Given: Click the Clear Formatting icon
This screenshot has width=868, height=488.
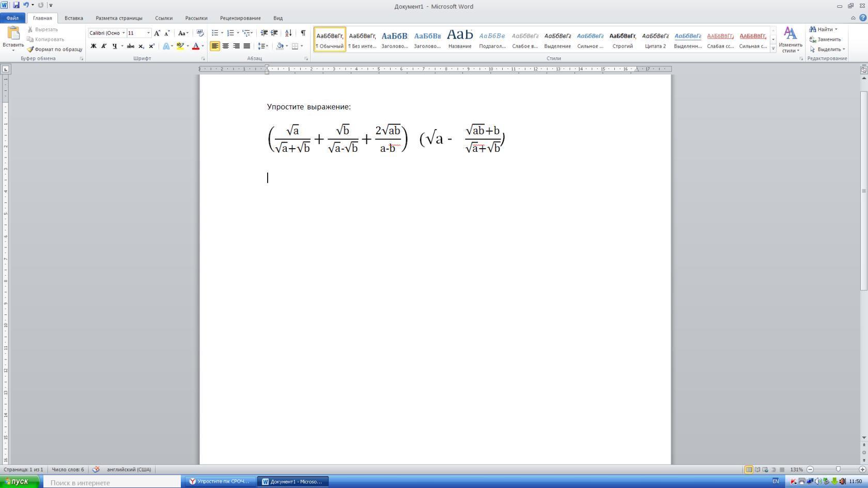Looking at the screenshot, I should (x=200, y=33).
